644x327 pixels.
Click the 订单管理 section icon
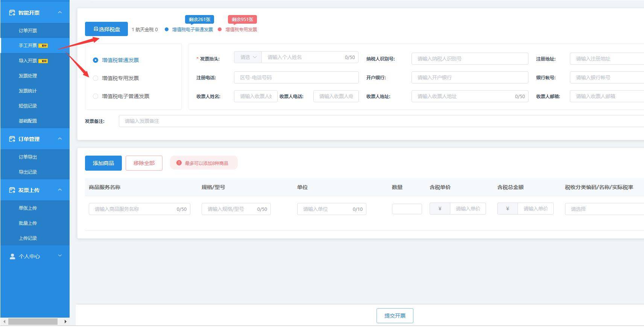click(x=12, y=139)
